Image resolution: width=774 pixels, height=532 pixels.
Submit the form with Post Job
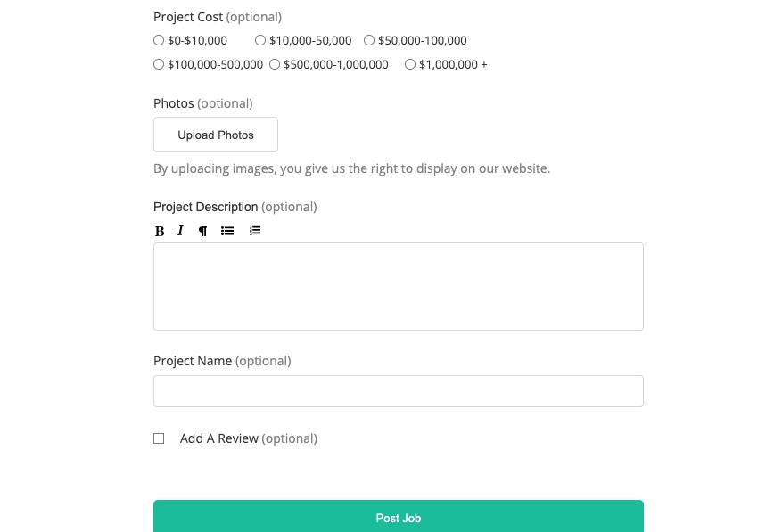click(x=398, y=517)
